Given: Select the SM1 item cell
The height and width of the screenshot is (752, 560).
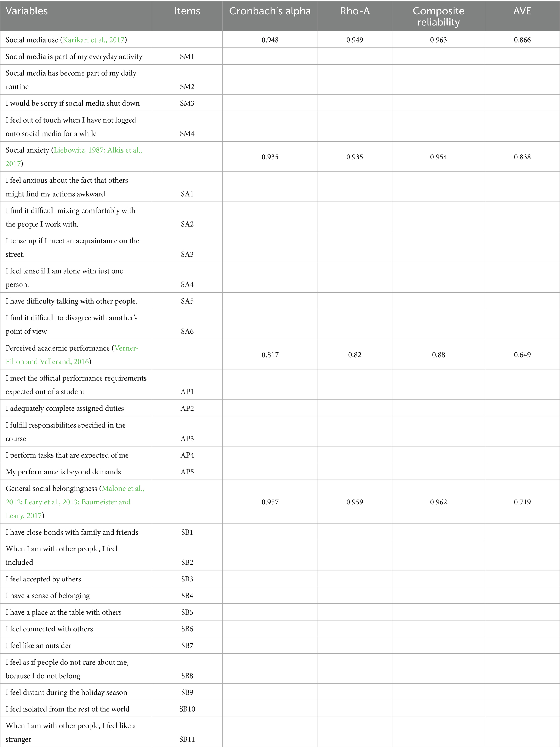Looking at the screenshot, I should 187,57.
